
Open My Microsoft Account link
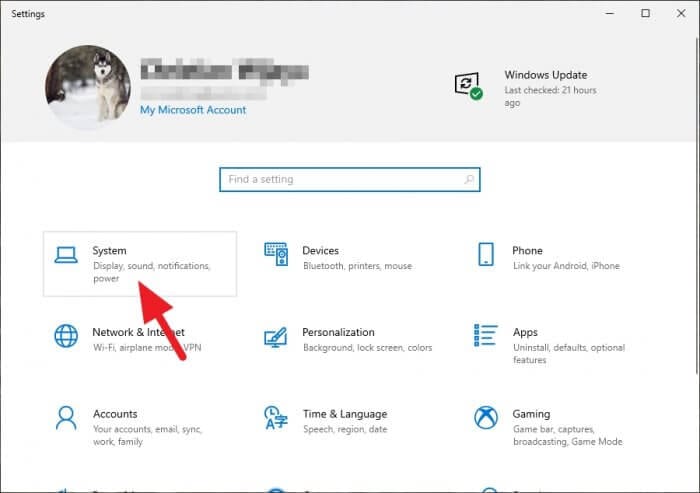pos(193,110)
